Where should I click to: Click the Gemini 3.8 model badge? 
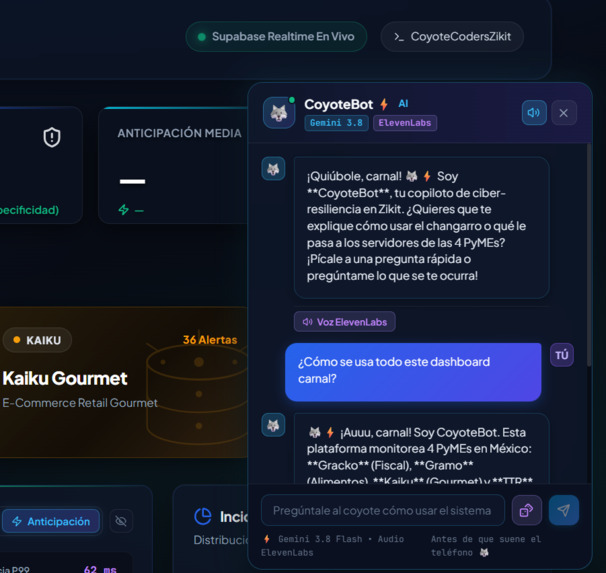(336, 123)
